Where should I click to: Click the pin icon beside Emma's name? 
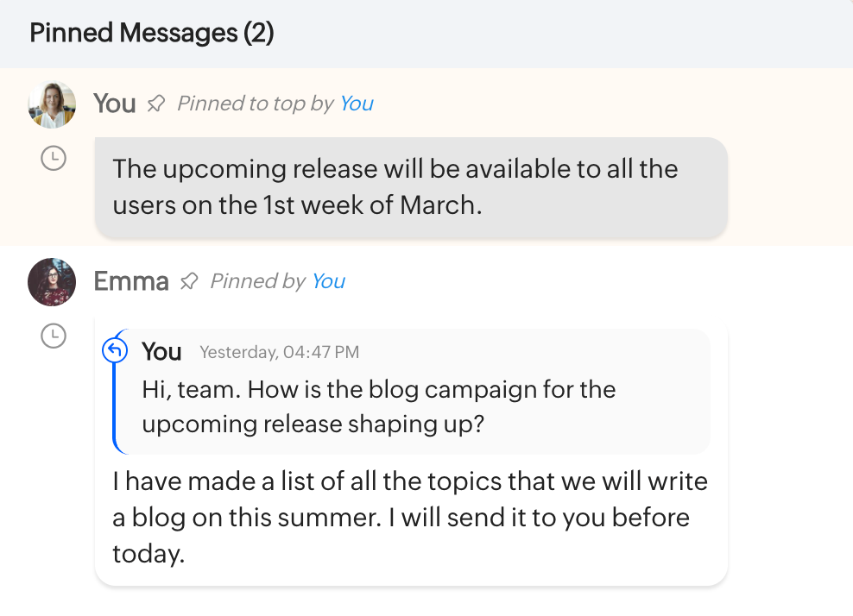point(188,282)
